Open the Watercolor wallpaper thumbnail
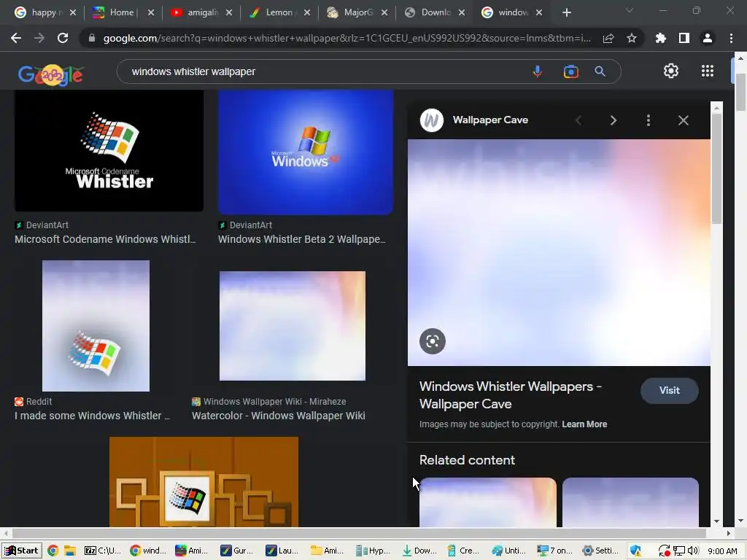Image resolution: width=747 pixels, height=560 pixels. coord(293,326)
